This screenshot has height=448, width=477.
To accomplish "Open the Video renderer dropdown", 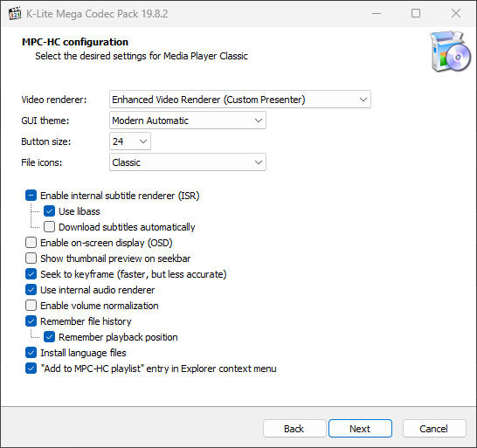I will click(x=240, y=100).
